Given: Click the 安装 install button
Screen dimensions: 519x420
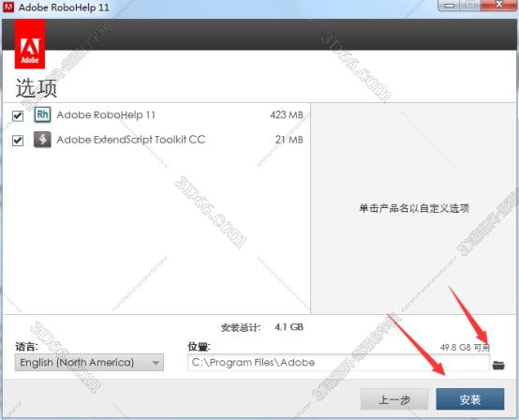Looking at the screenshot, I should click(470, 399).
